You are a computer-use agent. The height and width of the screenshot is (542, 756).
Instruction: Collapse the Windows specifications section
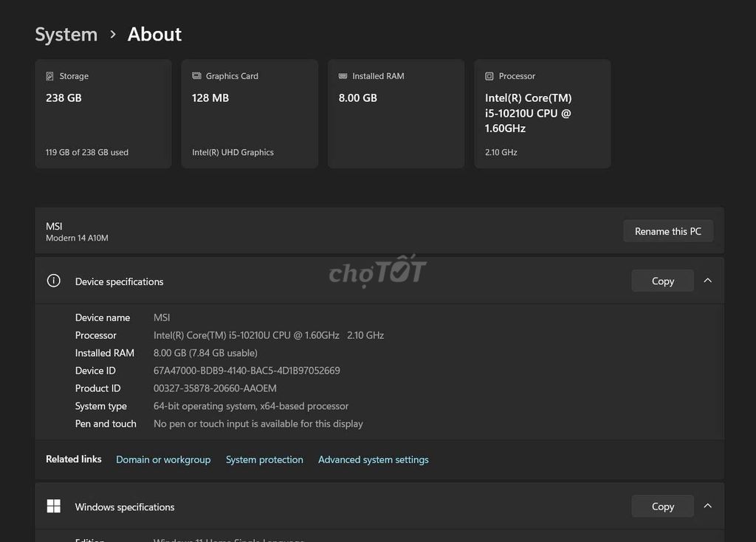point(707,506)
